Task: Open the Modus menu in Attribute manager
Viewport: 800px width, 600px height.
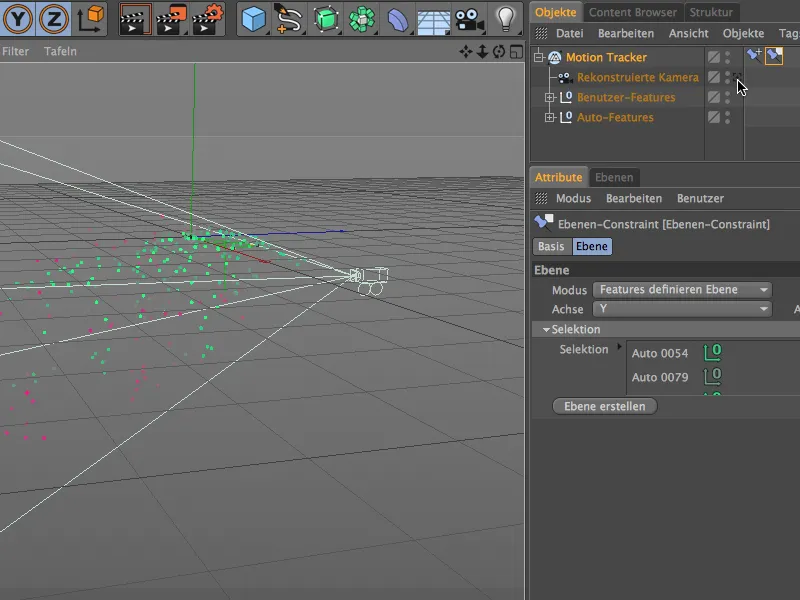Action: 573,198
